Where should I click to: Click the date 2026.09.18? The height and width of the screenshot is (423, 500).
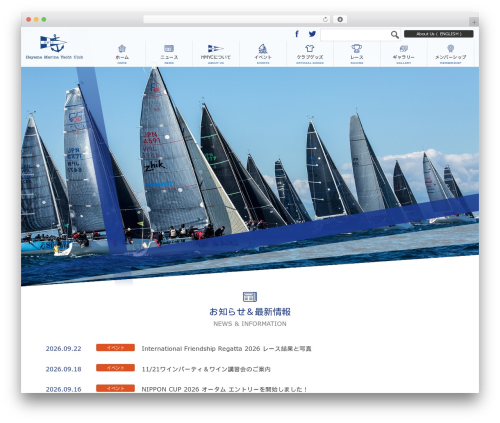63,369
